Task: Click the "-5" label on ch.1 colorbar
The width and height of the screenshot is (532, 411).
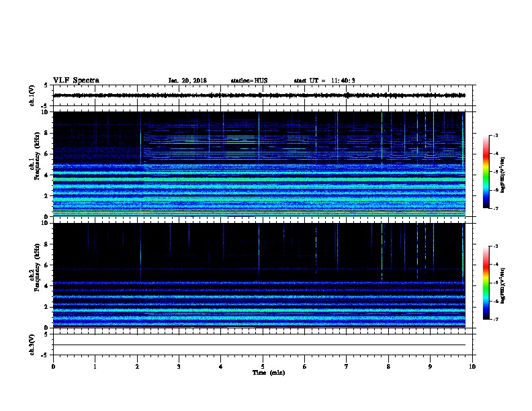Action: coord(495,172)
